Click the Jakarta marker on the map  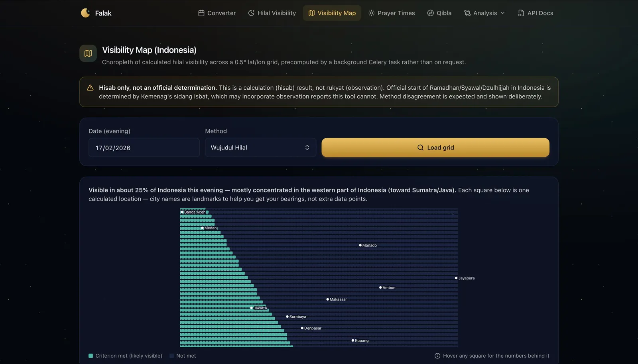pyautogui.click(x=252, y=308)
